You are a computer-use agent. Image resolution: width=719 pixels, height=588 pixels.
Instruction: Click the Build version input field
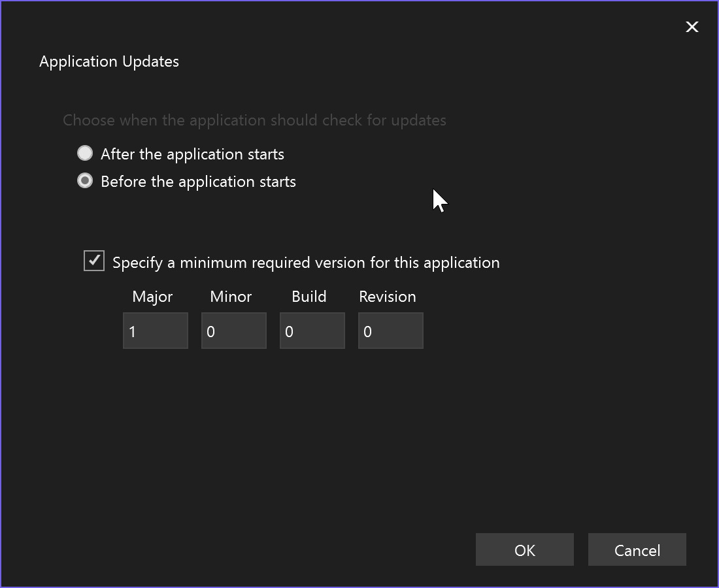312,331
